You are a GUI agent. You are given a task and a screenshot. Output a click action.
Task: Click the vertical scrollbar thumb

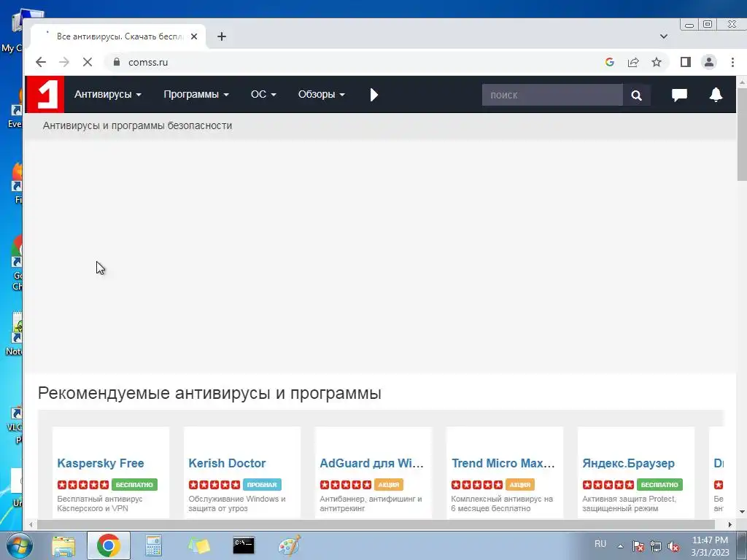pos(742,133)
